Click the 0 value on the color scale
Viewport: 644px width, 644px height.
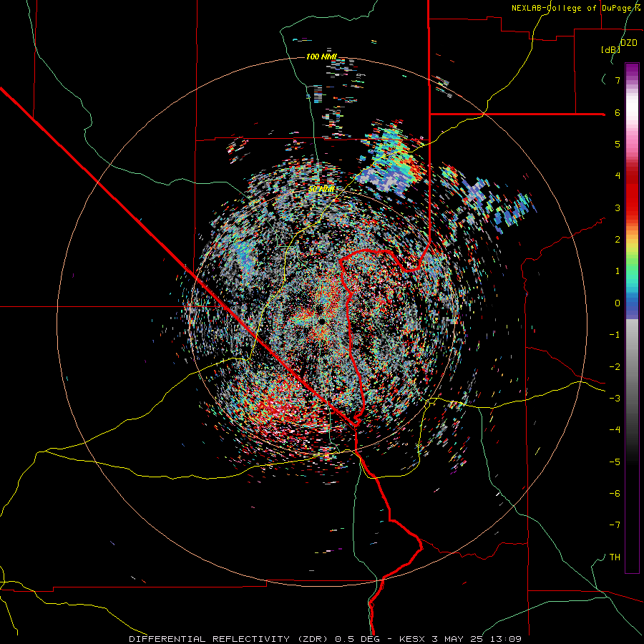618,303
